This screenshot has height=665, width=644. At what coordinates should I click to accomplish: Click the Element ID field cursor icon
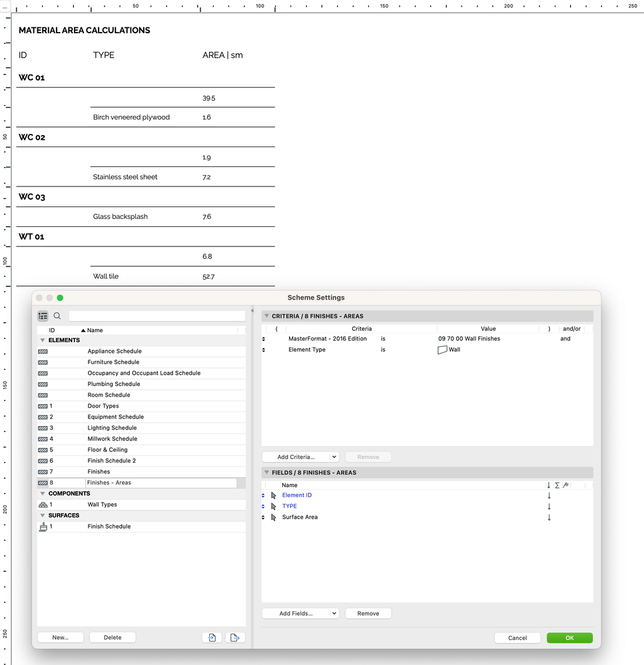274,495
